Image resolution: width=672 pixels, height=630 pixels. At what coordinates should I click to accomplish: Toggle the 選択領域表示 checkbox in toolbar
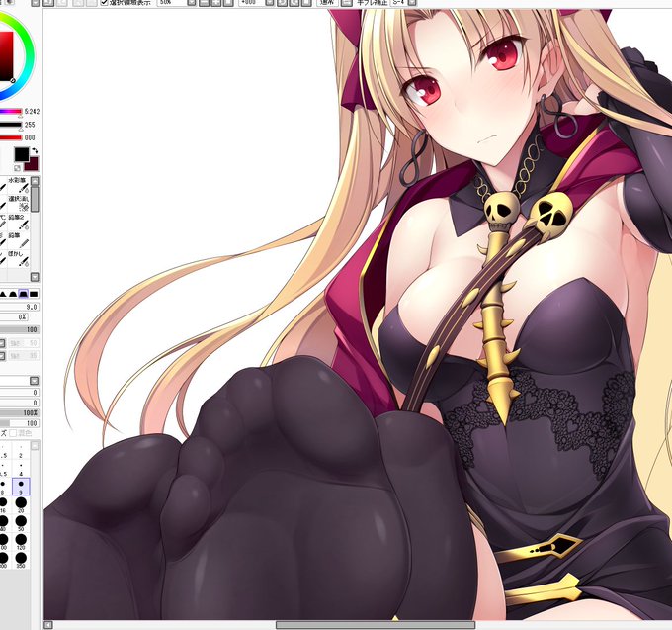tap(104, 3)
